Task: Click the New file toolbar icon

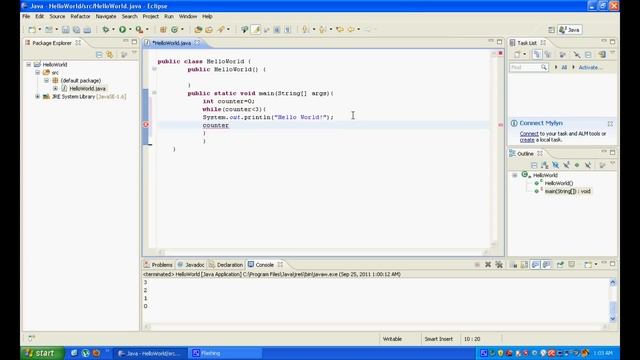Action: coord(32,29)
